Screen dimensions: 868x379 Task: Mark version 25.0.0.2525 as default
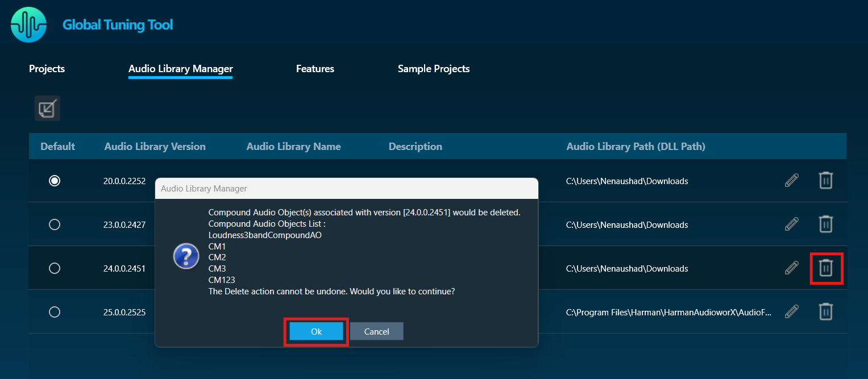tap(55, 312)
